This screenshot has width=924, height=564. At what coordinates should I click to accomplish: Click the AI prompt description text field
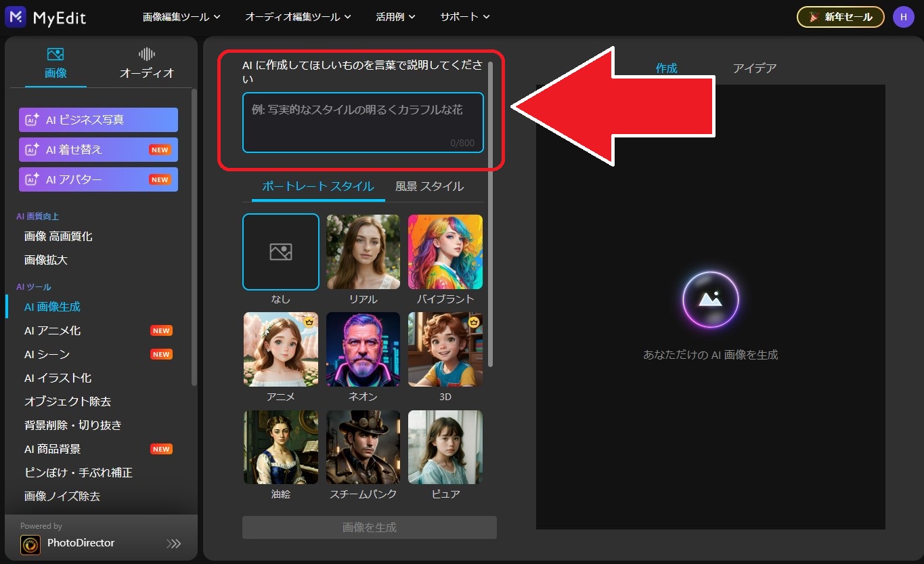pos(363,123)
